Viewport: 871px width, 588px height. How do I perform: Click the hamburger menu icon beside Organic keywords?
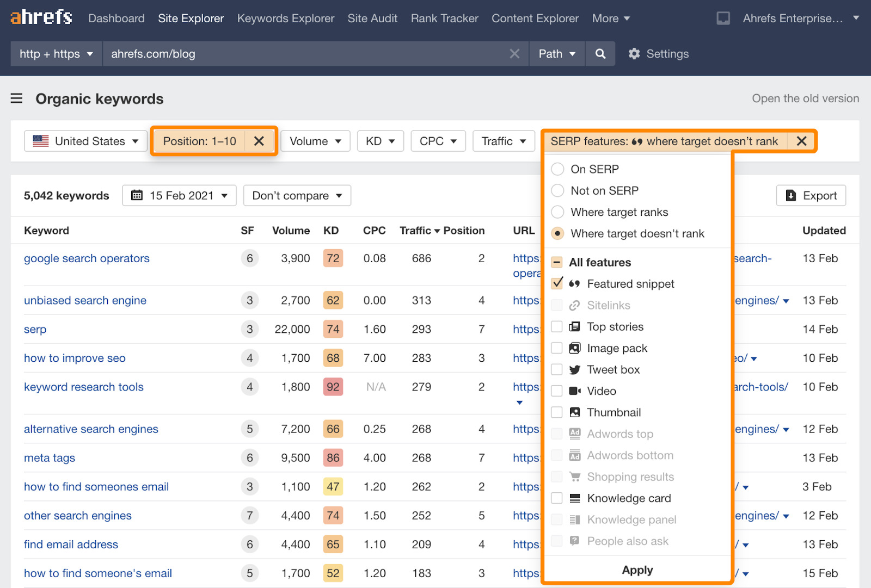point(16,98)
